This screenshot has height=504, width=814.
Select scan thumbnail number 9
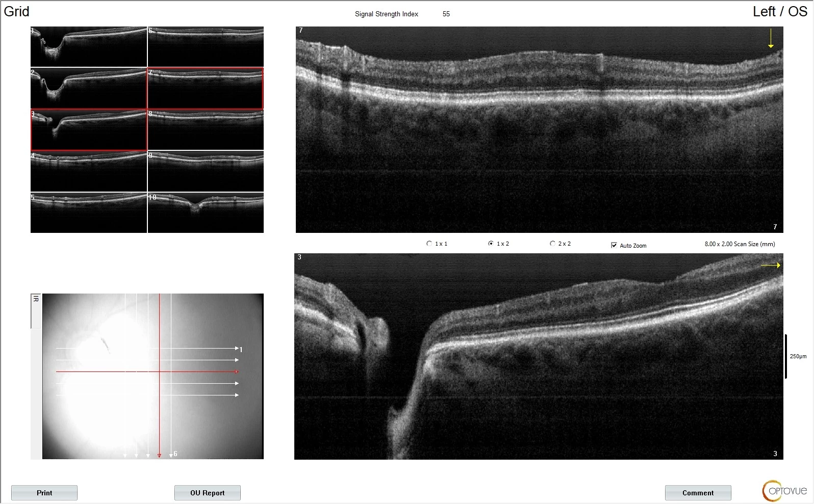[206, 171]
